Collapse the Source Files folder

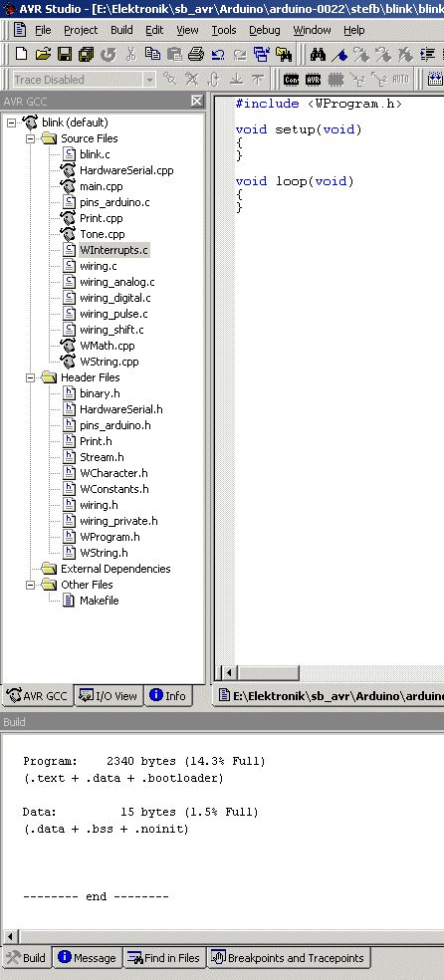pos(30,138)
